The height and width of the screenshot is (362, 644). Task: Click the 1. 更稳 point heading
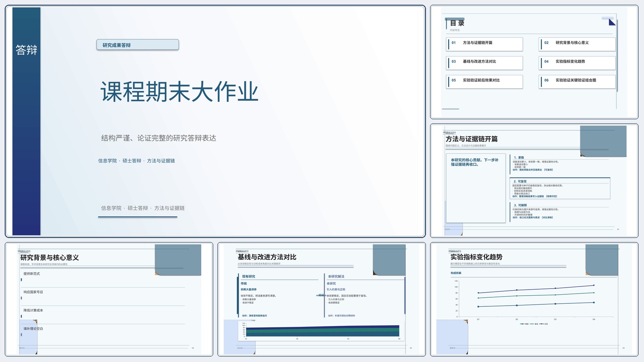(x=519, y=158)
